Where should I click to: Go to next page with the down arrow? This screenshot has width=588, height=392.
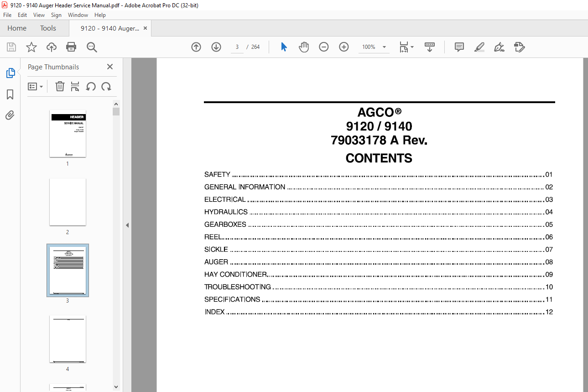point(216,47)
